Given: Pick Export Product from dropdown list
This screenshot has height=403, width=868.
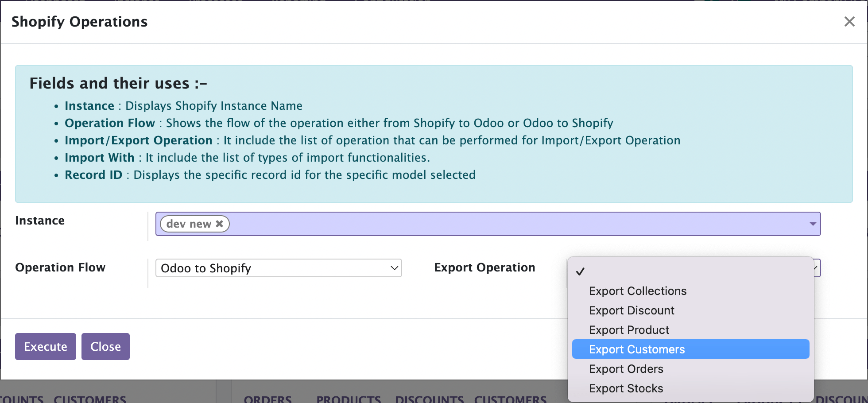Looking at the screenshot, I should coord(629,330).
